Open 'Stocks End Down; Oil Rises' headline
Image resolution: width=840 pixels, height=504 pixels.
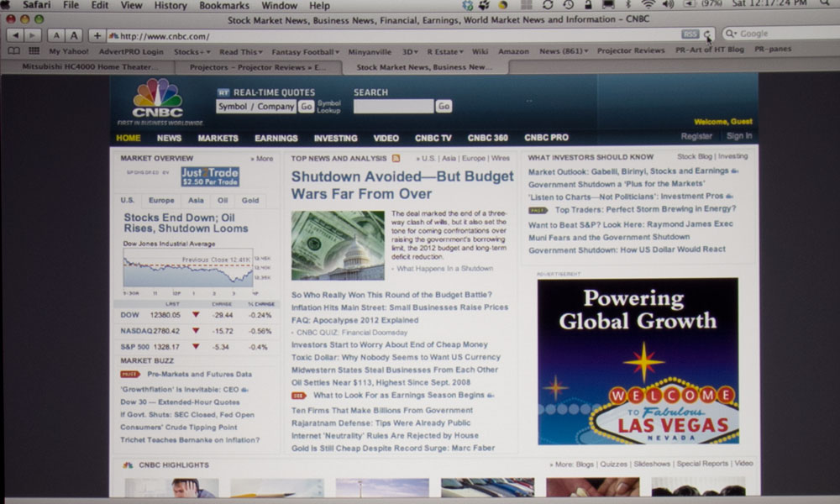coord(186,223)
